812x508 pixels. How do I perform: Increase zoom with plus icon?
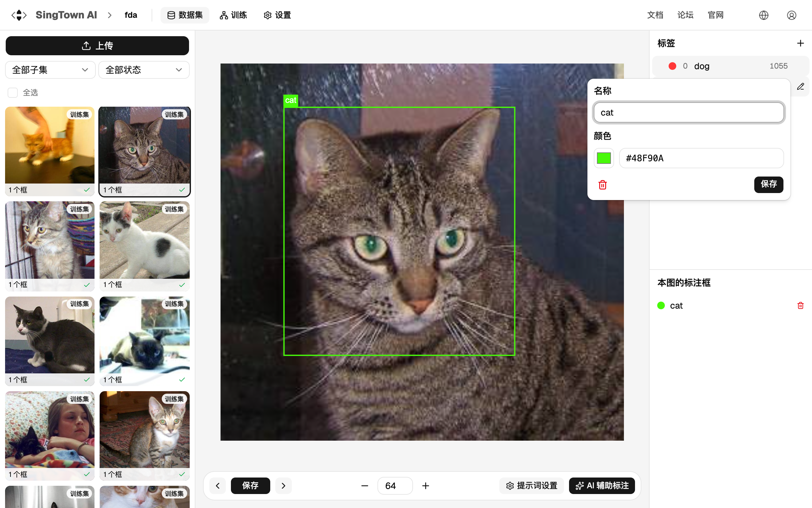click(x=426, y=486)
